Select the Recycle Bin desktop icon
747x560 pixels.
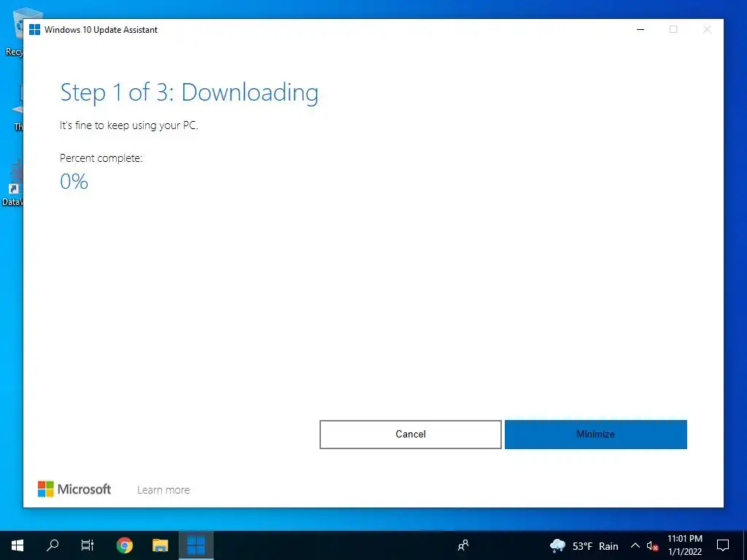point(13,32)
